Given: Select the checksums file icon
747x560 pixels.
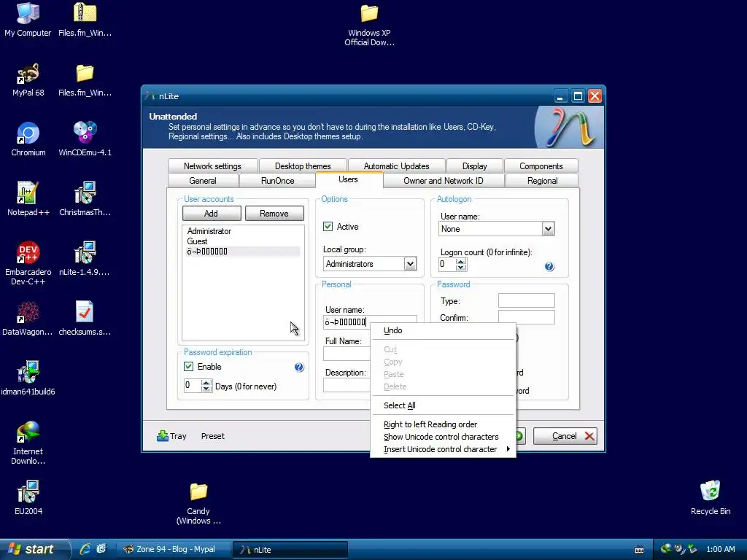Looking at the screenshot, I should coord(85,318).
